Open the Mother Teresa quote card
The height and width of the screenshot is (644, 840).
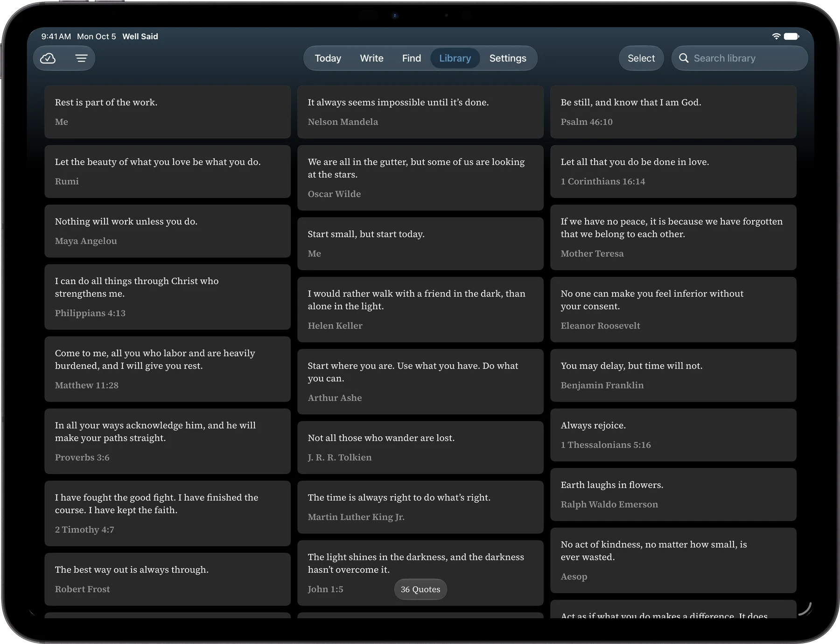point(673,237)
